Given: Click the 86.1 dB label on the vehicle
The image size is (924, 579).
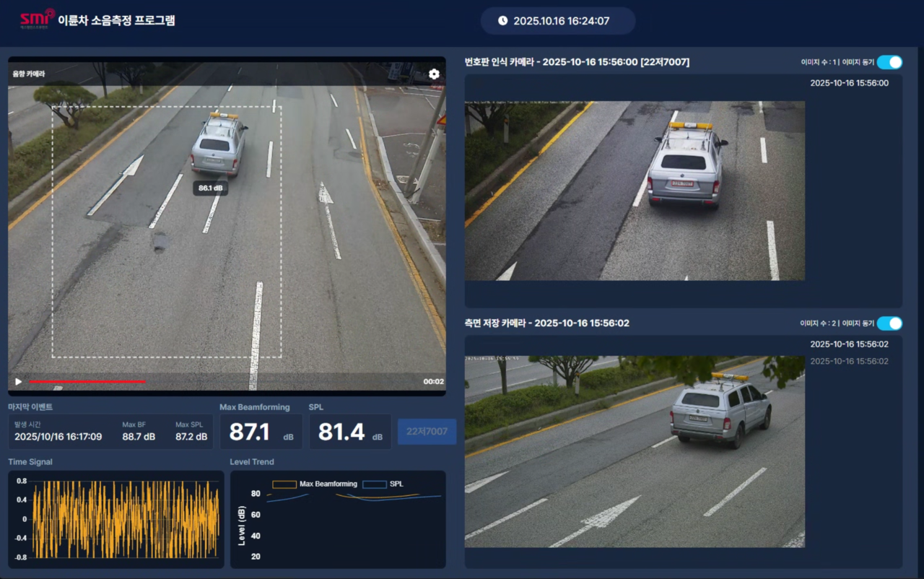Looking at the screenshot, I should (x=210, y=188).
